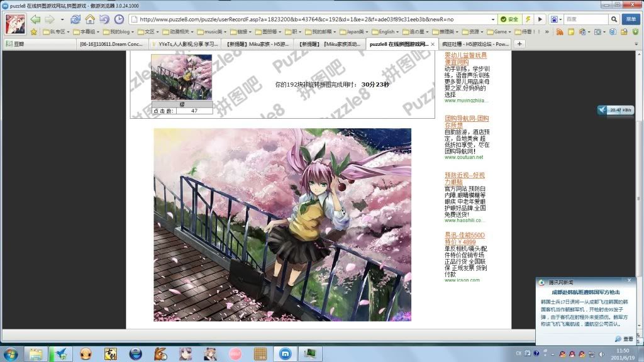The image size is (644, 362).
Task: Go to the Home page icon
Action: point(90,19)
